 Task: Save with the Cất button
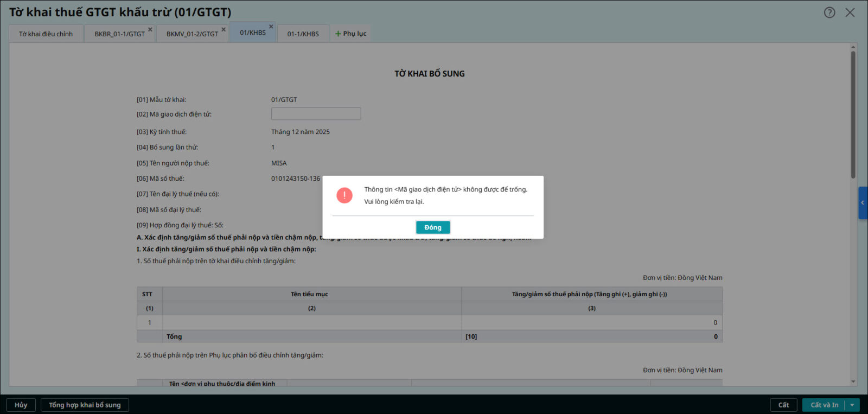click(x=783, y=405)
